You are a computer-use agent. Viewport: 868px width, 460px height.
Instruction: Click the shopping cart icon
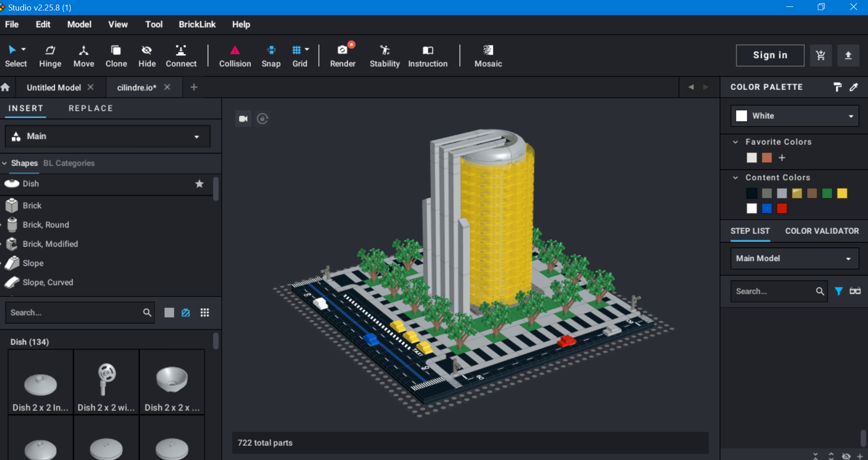click(x=820, y=56)
